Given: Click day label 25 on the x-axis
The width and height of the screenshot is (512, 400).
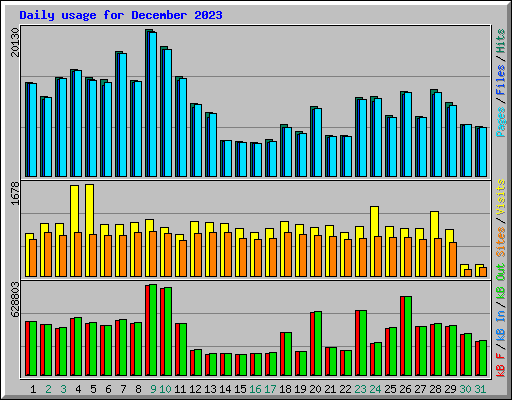Looking at the screenshot, I should tap(390, 389).
